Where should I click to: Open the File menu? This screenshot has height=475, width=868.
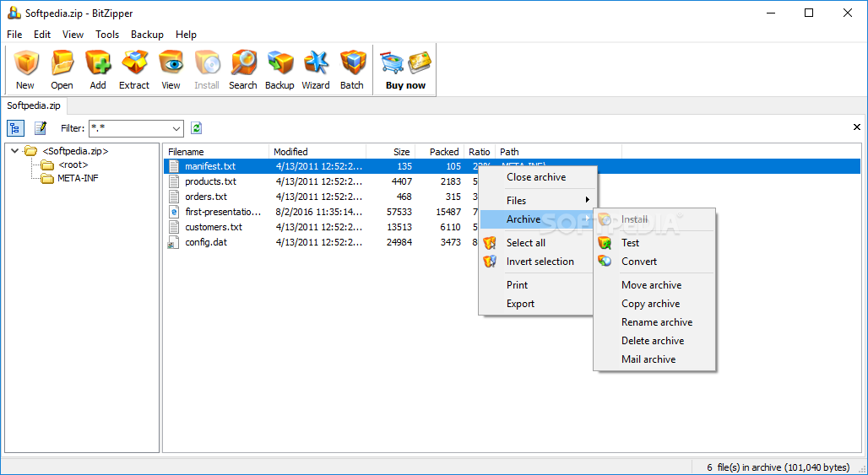coord(14,35)
